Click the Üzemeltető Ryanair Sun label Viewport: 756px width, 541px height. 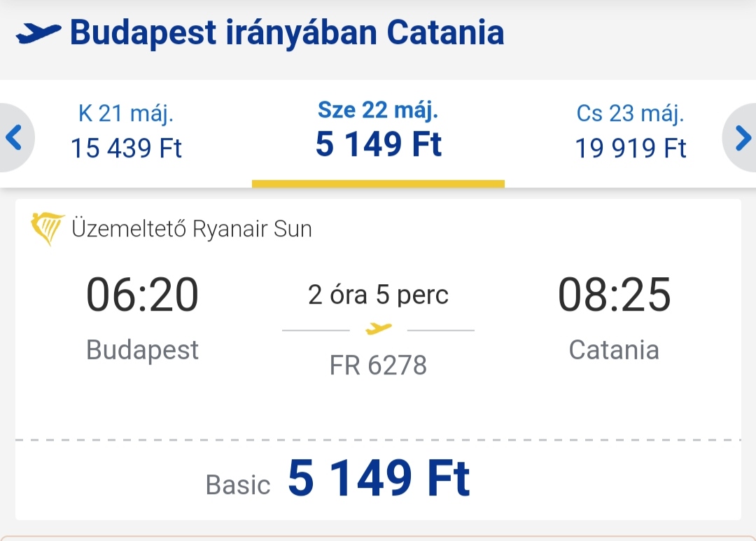pos(192,229)
